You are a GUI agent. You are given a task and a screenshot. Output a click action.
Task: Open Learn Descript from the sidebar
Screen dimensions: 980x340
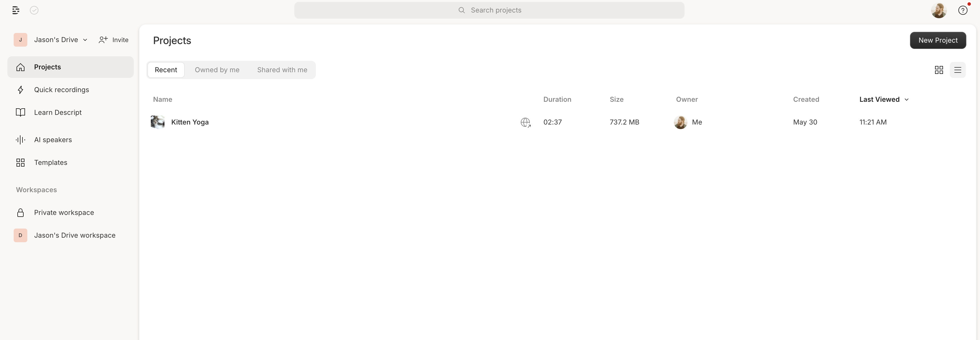pos(58,113)
